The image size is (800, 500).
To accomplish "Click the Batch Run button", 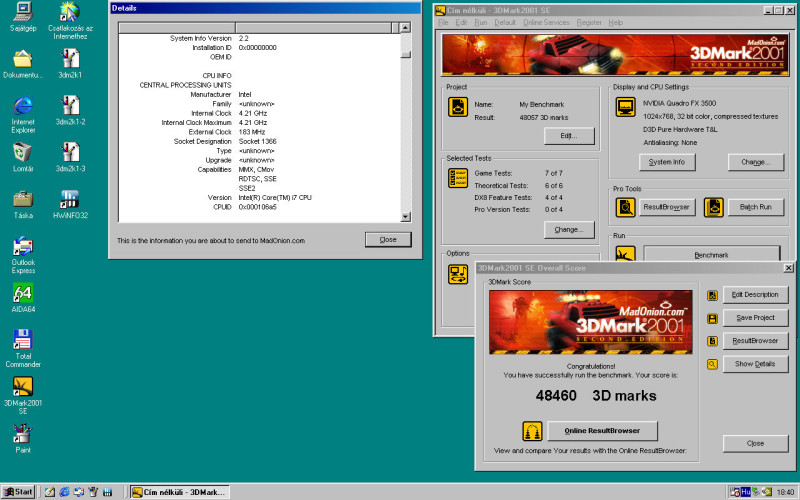I will (755, 207).
